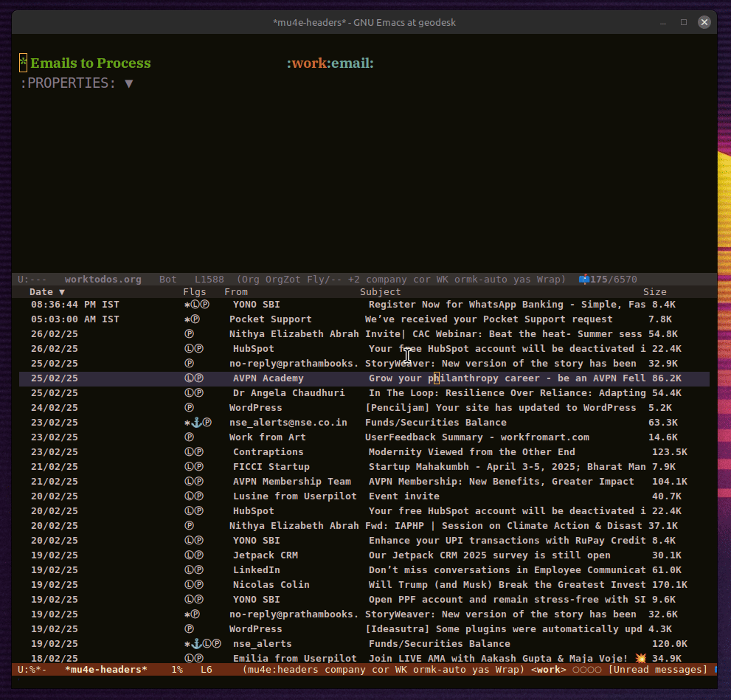Click the Subject column header

[x=380, y=292]
